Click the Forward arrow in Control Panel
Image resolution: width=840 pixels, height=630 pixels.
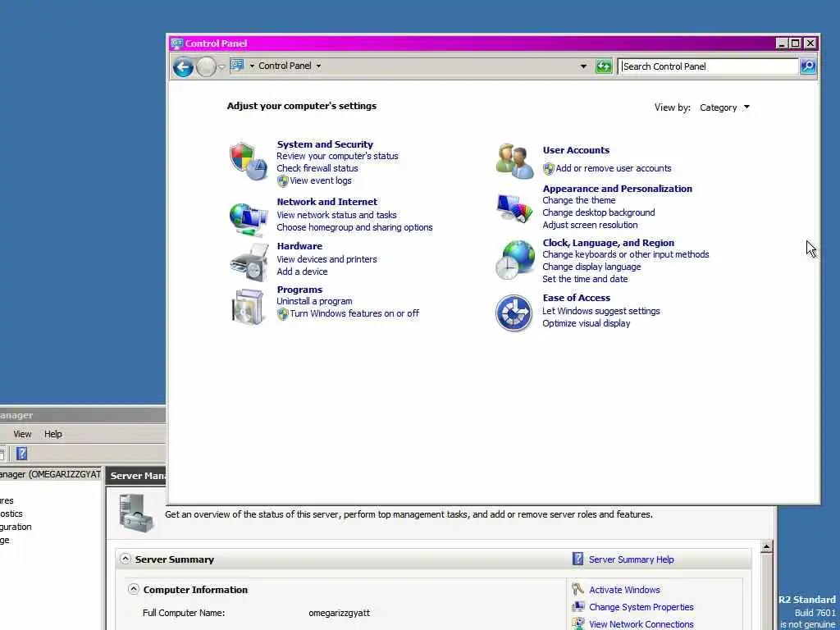[x=206, y=67]
